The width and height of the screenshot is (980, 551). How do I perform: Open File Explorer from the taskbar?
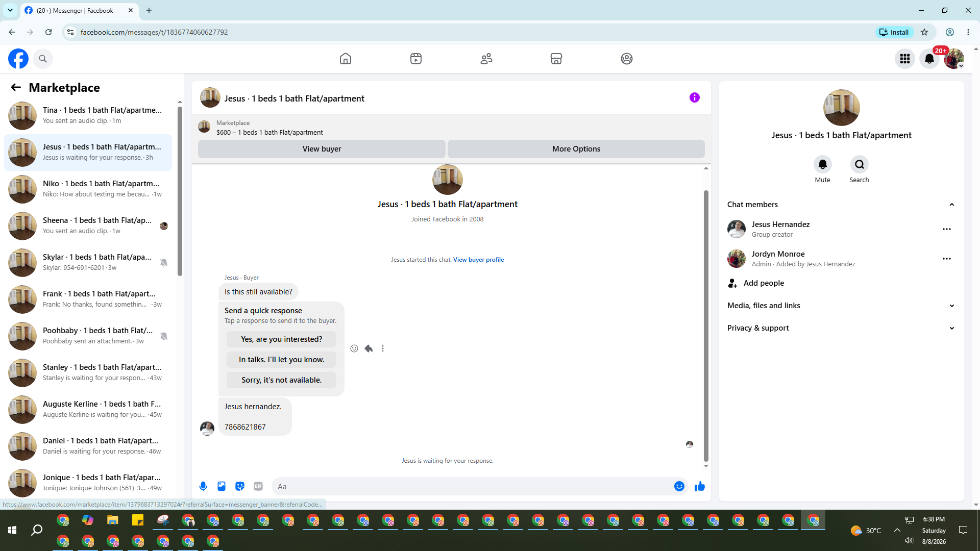coord(113,520)
